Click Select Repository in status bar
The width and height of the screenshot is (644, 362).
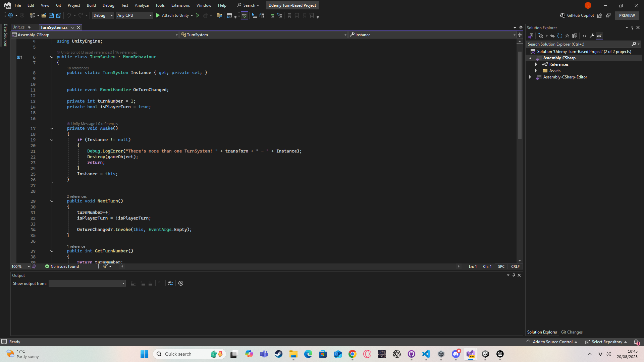point(606,342)
